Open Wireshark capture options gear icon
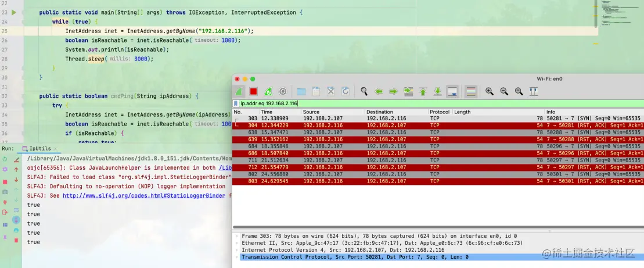Viewport: 644px width, 268px height. 283,91
